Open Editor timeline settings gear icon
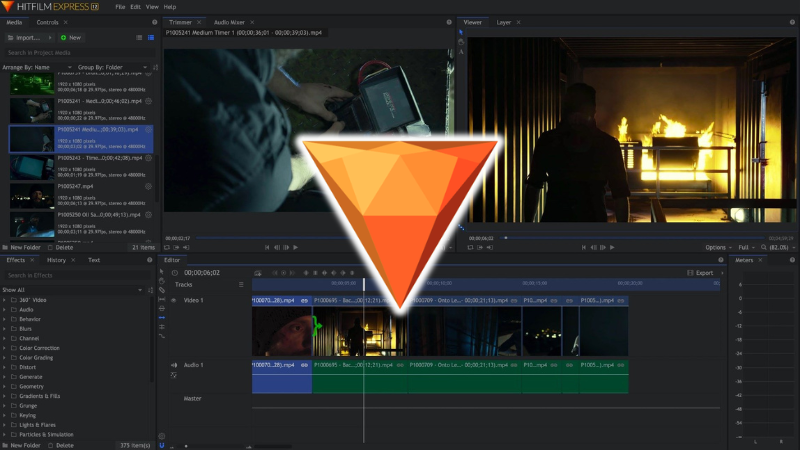The width and height of the screenshot is (800, 450). pos(162,436)
